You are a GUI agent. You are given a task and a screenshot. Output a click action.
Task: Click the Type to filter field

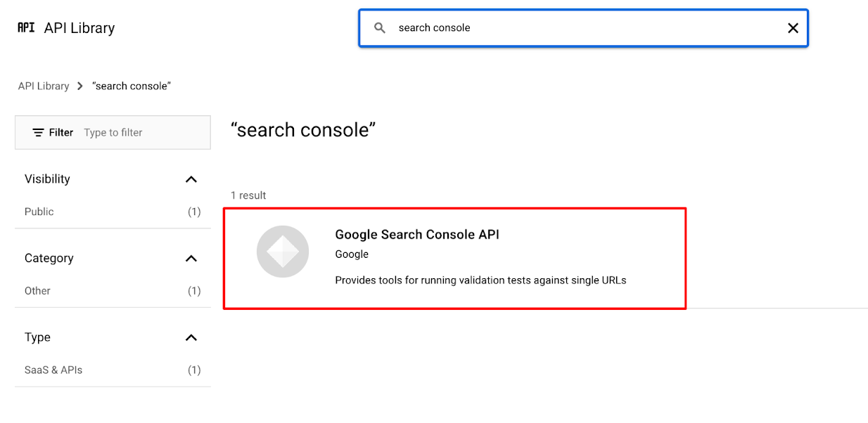tap(144, 132)
